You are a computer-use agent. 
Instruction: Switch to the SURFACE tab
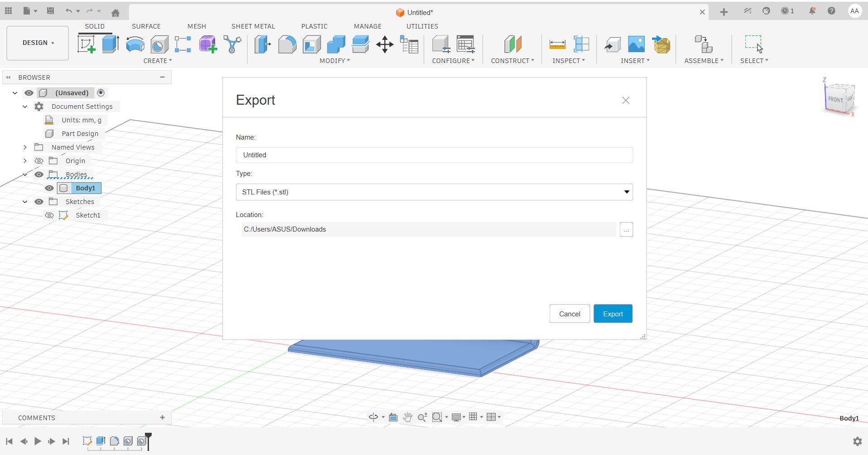coord(146,26)
